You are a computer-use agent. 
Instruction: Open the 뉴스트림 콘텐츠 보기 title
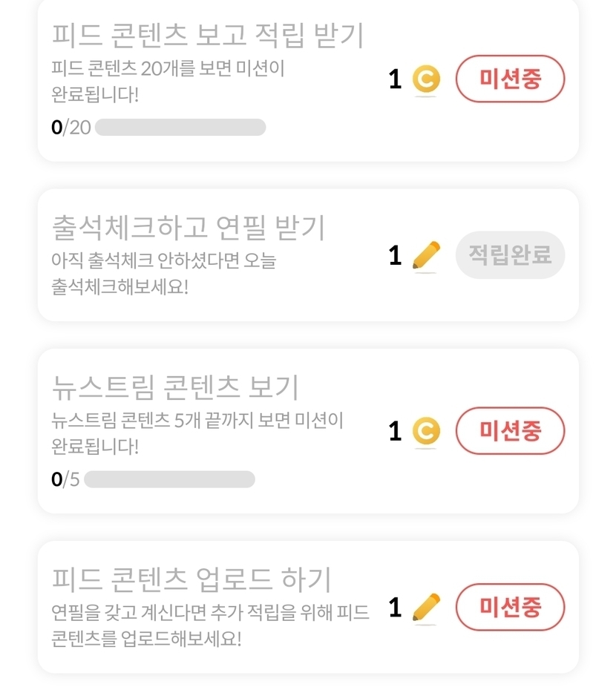[176, 387]
